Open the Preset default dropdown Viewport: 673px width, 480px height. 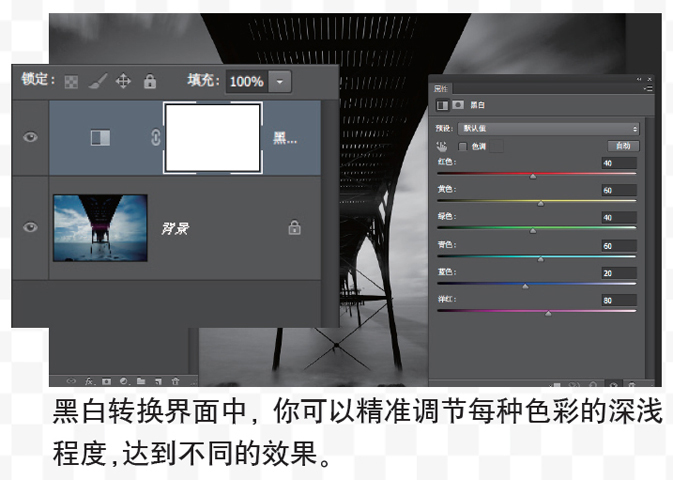tap(549, 128)
